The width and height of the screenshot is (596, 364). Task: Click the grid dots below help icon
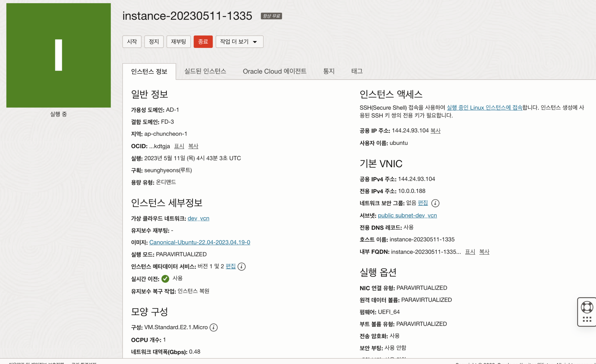587,320
